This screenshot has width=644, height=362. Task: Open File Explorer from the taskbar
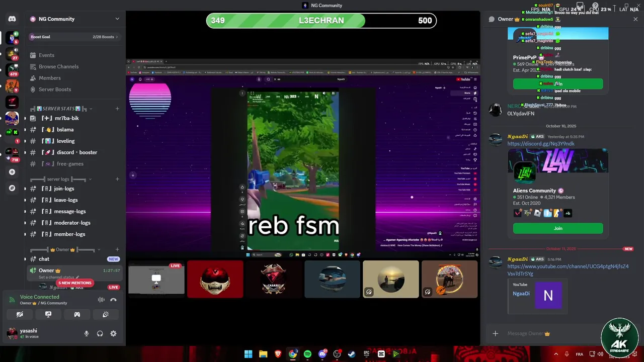pos(263,354)
